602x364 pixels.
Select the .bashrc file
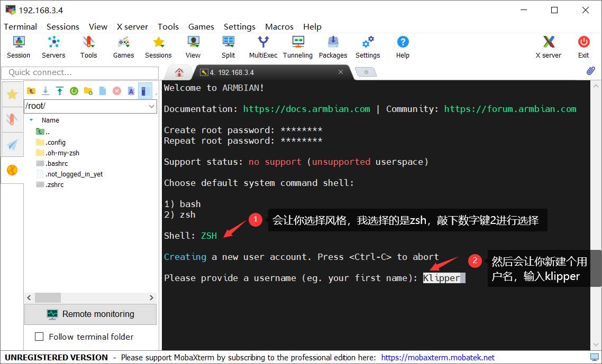tap(52, 163)
